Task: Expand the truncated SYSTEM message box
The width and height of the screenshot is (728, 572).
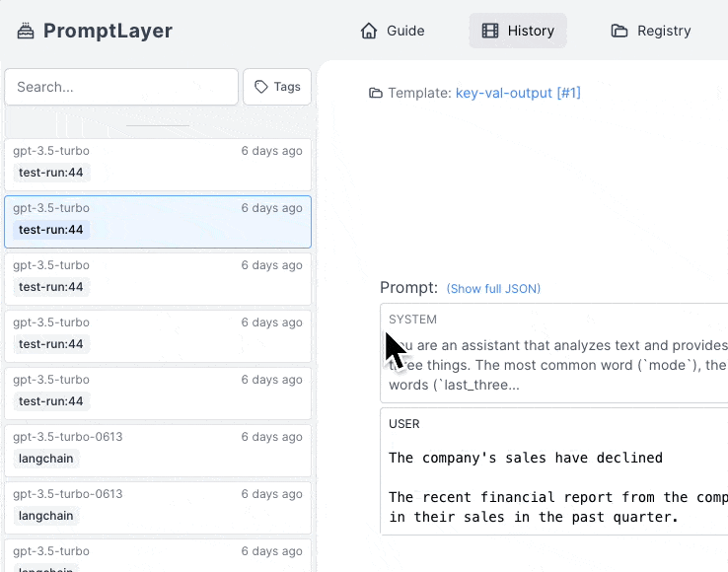Action: tap(554, 353)
